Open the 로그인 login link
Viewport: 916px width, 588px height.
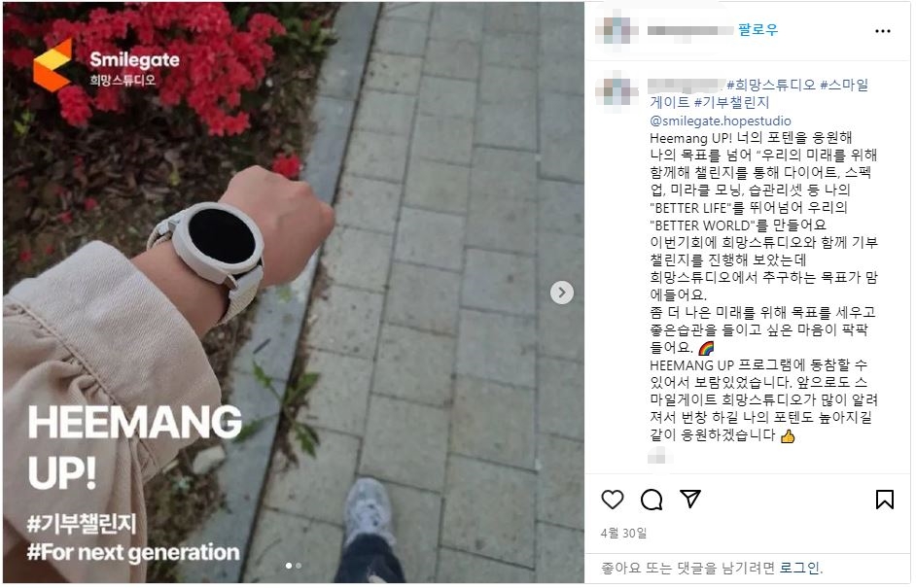click(799, 568)
